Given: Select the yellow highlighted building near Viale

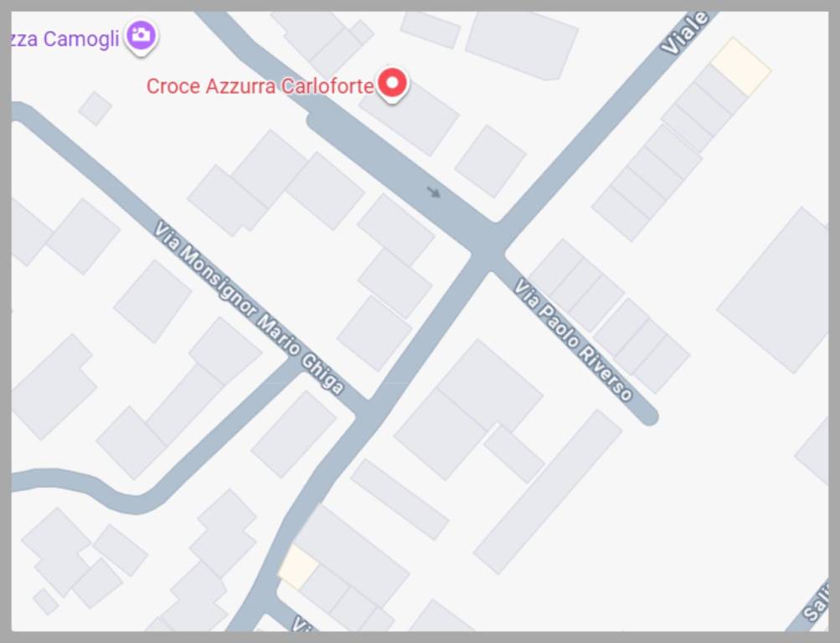Looking at the screenshot, I should click(741, 66).
